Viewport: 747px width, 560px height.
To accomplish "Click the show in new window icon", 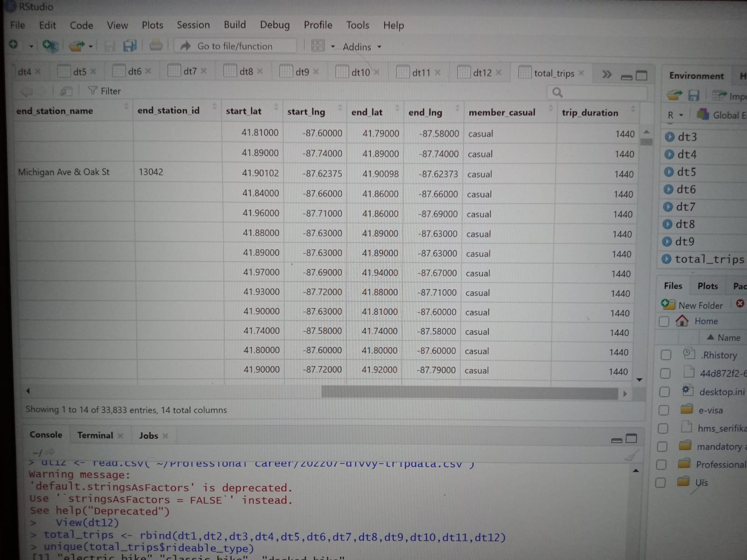I will [66, 91].
